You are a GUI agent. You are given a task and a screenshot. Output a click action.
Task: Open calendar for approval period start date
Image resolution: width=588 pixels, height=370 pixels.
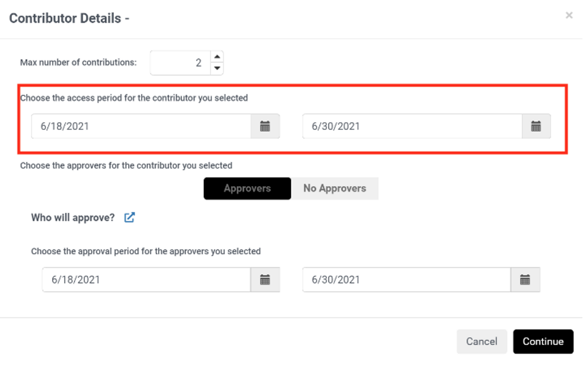(x=265, y=280)
